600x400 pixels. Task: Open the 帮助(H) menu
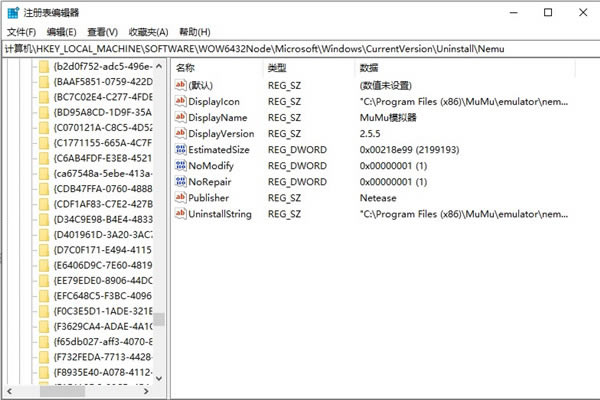tap(194, 32)
